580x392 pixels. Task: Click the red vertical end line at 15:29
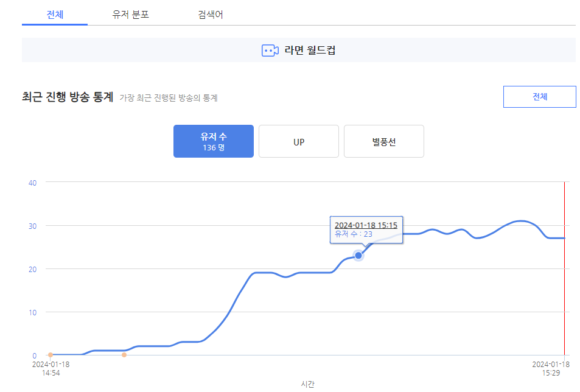pos(564,268)
